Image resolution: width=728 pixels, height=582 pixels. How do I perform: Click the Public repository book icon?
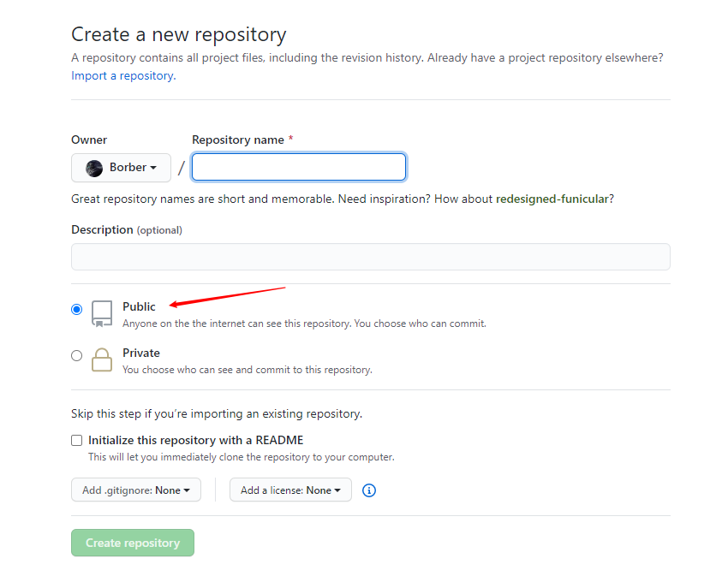[102, 313]
